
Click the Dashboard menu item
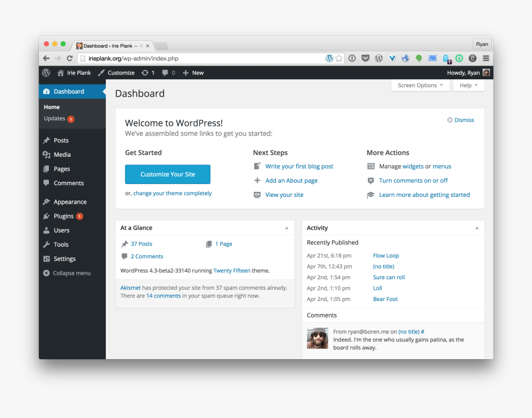pos(72,92)
